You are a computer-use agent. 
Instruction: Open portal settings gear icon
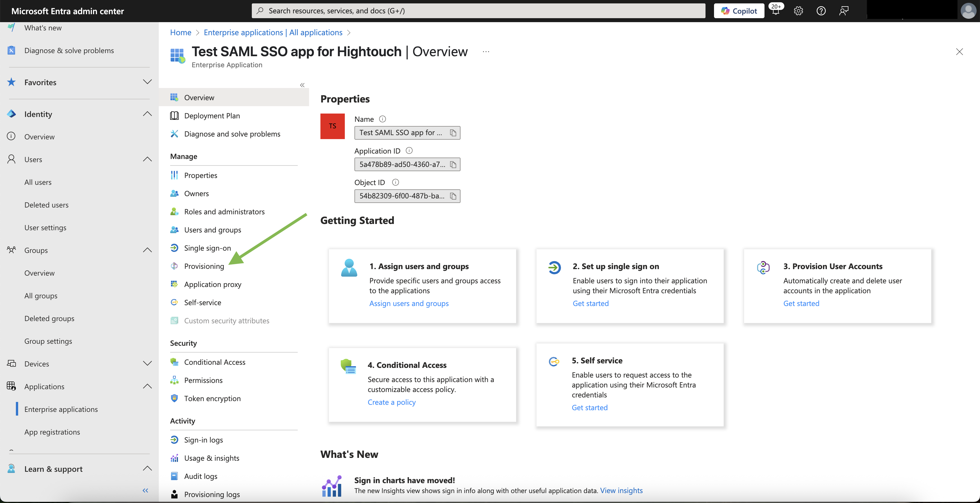pyautogui.click(x=798, y=11)
